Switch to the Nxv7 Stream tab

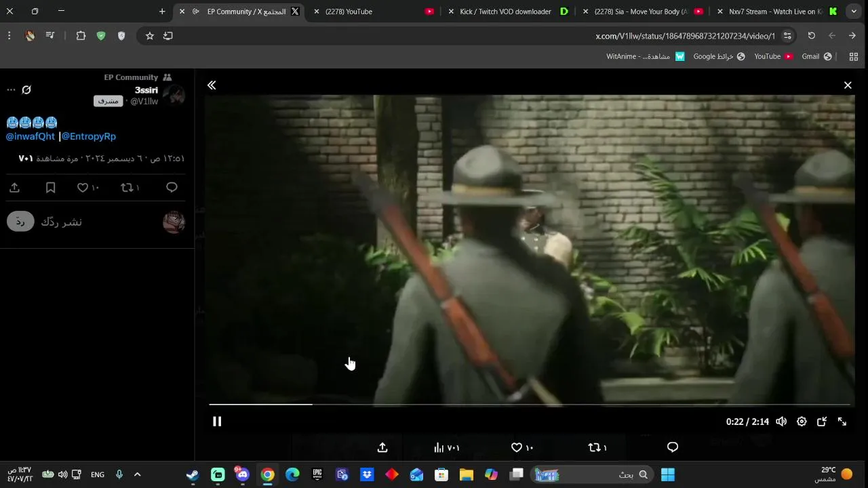point(776,12)
